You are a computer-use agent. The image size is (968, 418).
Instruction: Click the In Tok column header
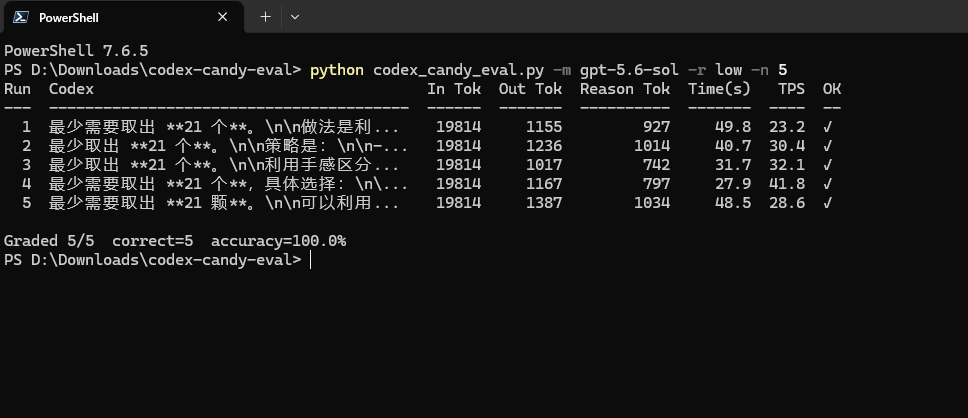coord(454,89)
